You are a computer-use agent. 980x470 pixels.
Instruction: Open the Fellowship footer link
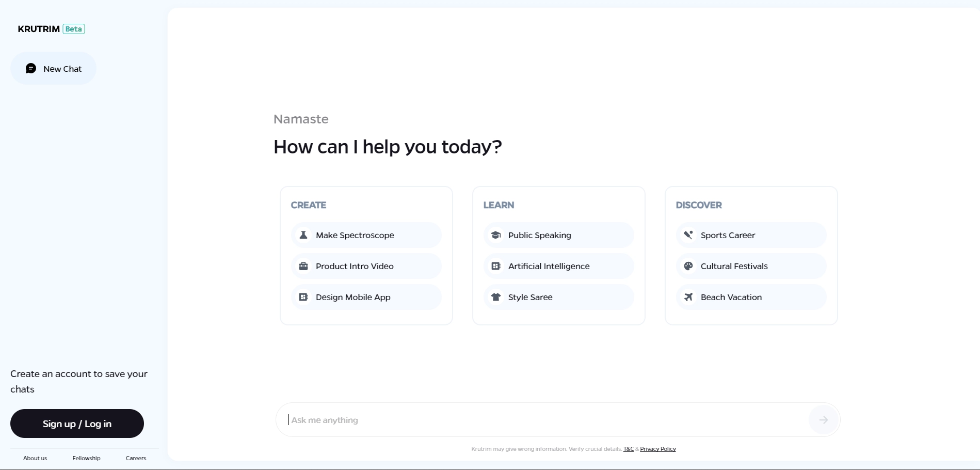[86, 458]
